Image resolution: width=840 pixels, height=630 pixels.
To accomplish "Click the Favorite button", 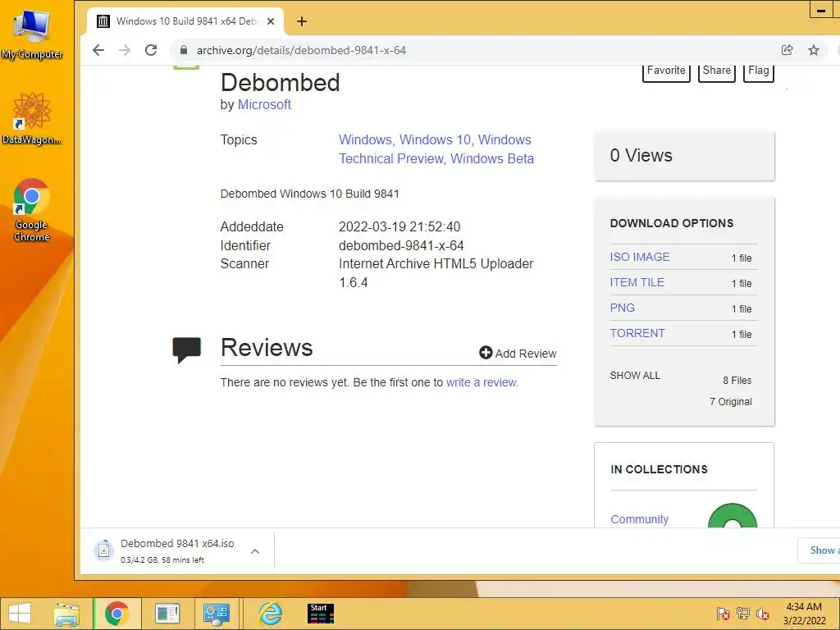I will point(666,72).
